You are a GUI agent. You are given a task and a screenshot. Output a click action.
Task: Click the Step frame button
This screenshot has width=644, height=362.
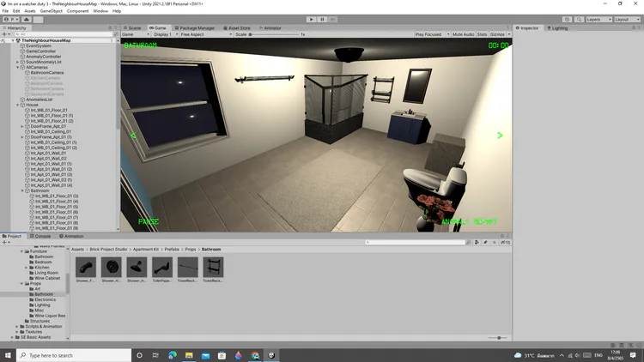point(333,19)
